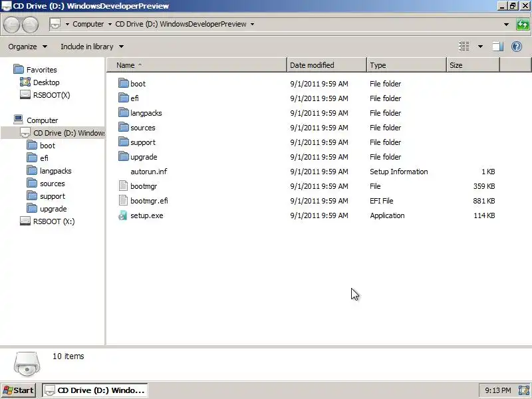Open the view options dropdown arrow
Viewport: 532px width, 399px height.
(x=480, y=47)
